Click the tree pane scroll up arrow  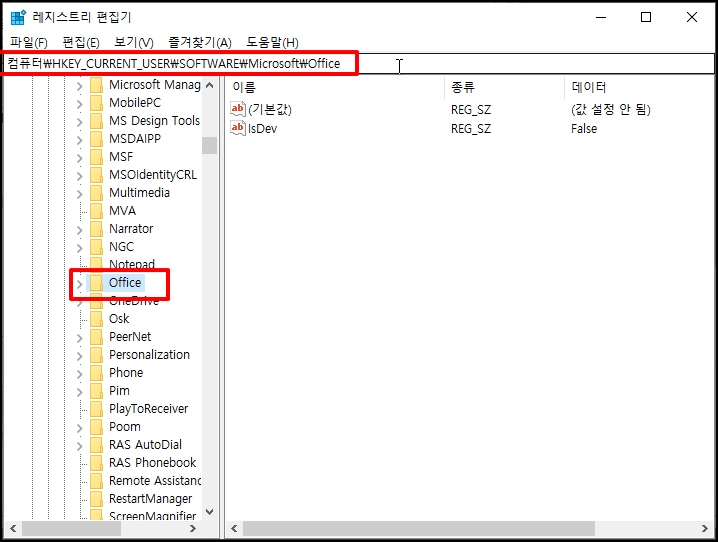(x=210, y=86)
